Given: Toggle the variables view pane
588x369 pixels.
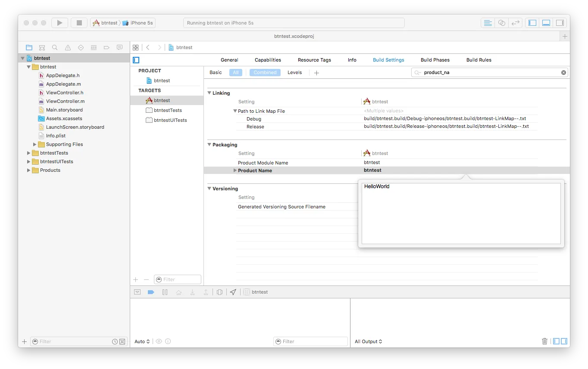Looking at the screenshot, I should 556,341.
